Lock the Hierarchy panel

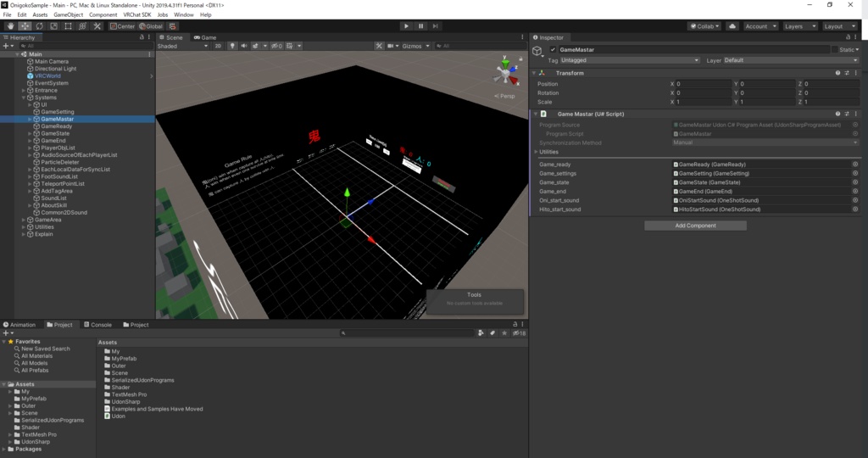[142, 37]
